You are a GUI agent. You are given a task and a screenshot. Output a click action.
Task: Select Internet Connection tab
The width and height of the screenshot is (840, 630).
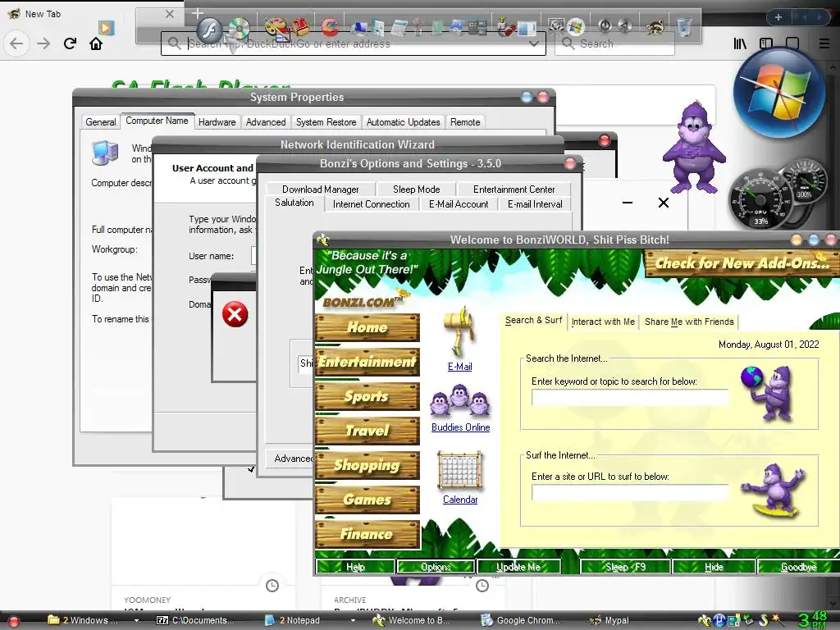point(372,204)
